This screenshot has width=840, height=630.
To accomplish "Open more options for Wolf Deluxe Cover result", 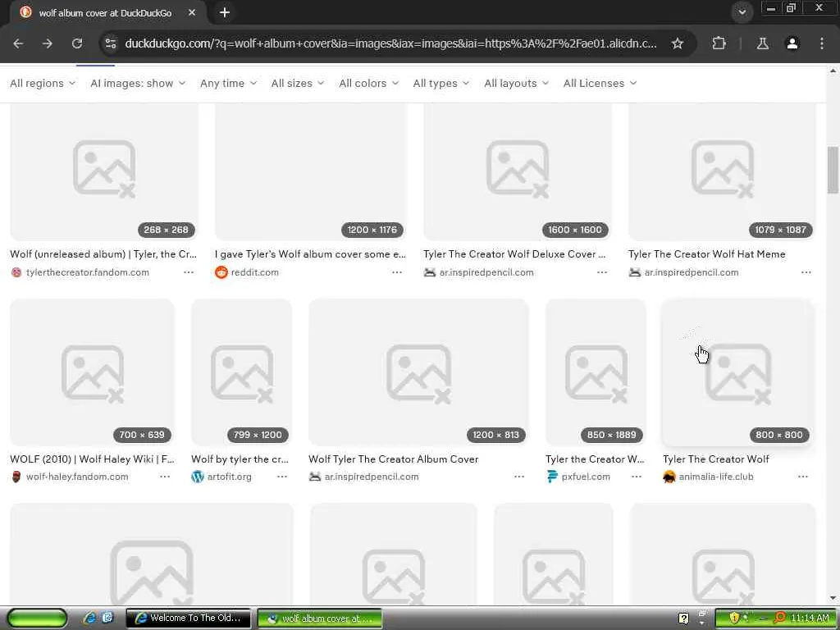I will pos(602,272).
